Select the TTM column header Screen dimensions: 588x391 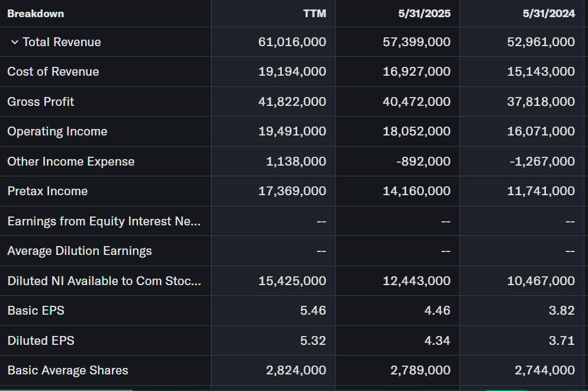point(314,14)
